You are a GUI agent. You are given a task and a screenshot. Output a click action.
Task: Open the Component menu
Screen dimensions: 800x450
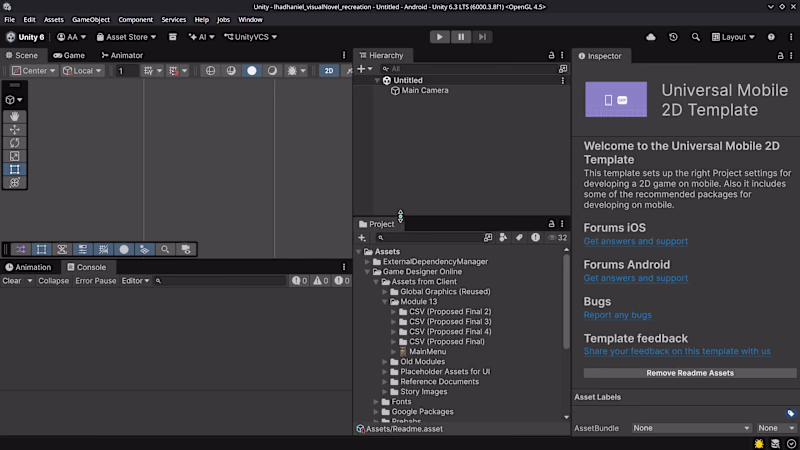135,19
